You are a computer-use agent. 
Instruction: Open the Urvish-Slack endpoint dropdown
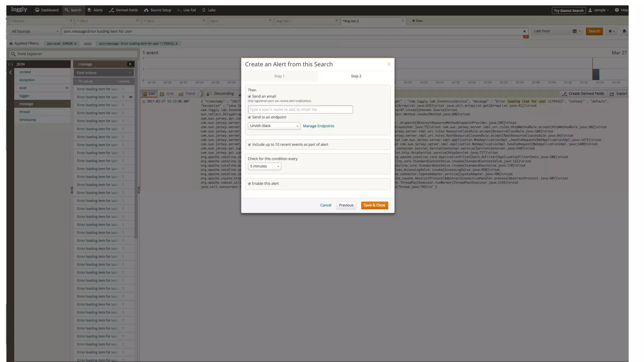[x=274, y=126]
